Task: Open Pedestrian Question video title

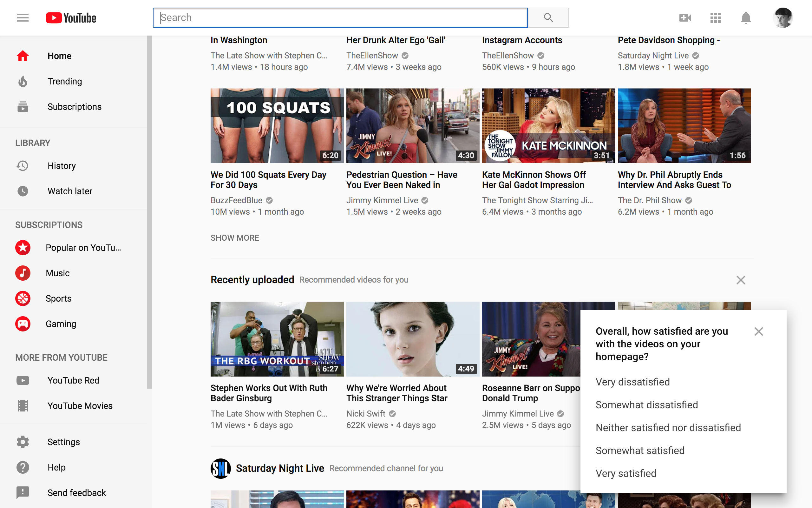Action: point(402,180)
